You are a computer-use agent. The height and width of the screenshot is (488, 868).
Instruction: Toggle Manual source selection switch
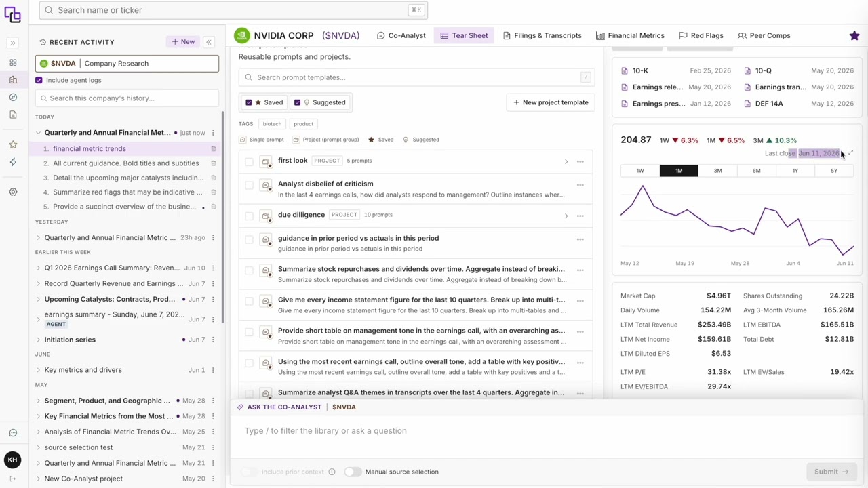click(x=353, y=472)
